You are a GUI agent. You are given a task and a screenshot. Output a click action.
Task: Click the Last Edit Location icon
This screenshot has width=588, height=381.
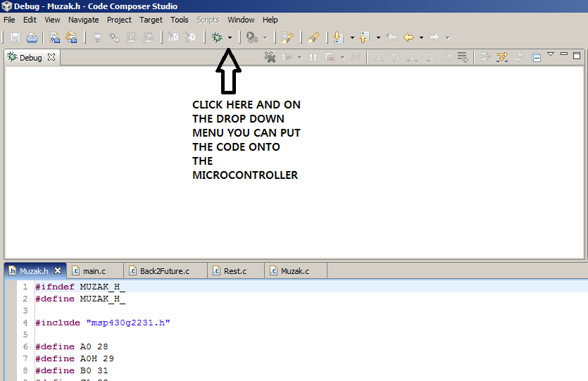coord(392,37)
